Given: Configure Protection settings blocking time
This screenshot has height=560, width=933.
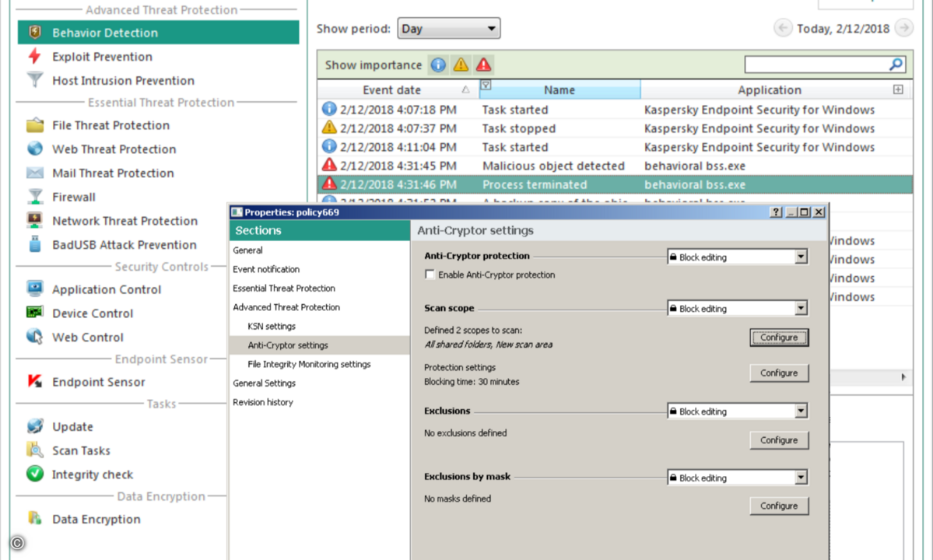Looking at the screenshot, I should 779,373.
